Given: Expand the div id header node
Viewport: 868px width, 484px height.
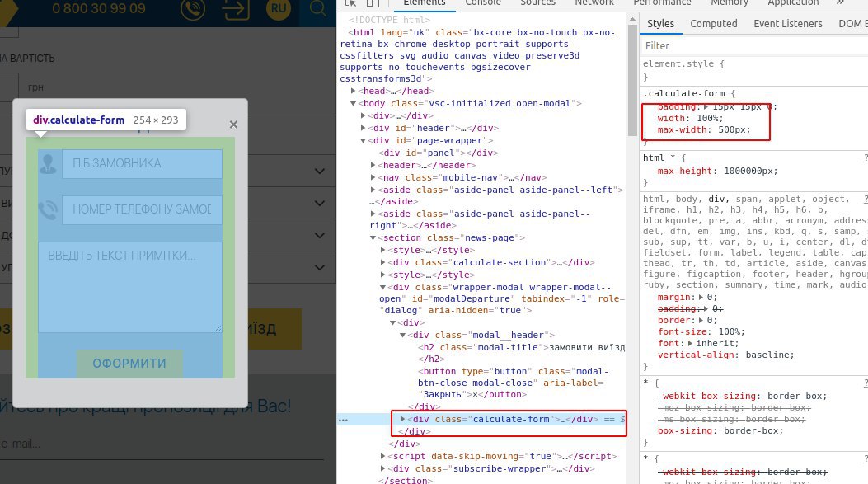Looking at the screenshot, I should point(364,128).
